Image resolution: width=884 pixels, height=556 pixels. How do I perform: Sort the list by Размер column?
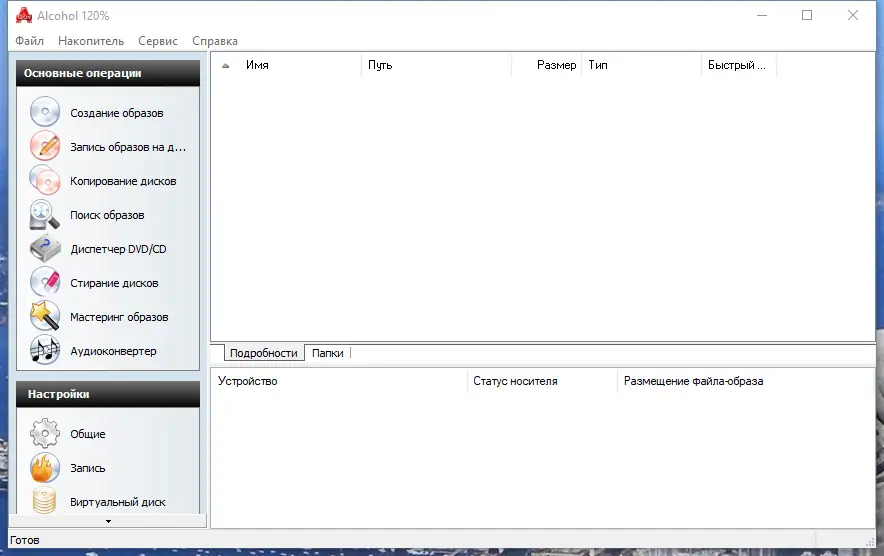click(x=546, y=65)
